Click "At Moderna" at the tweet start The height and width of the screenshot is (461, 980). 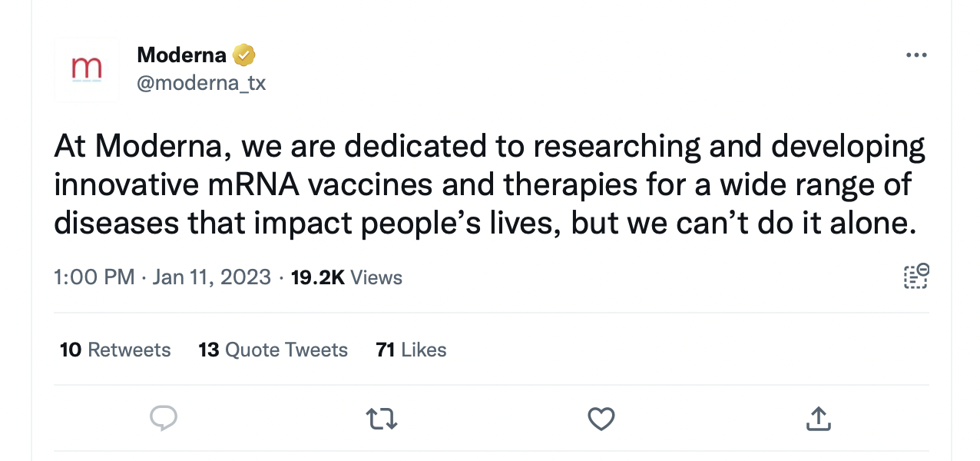point(138,147)
